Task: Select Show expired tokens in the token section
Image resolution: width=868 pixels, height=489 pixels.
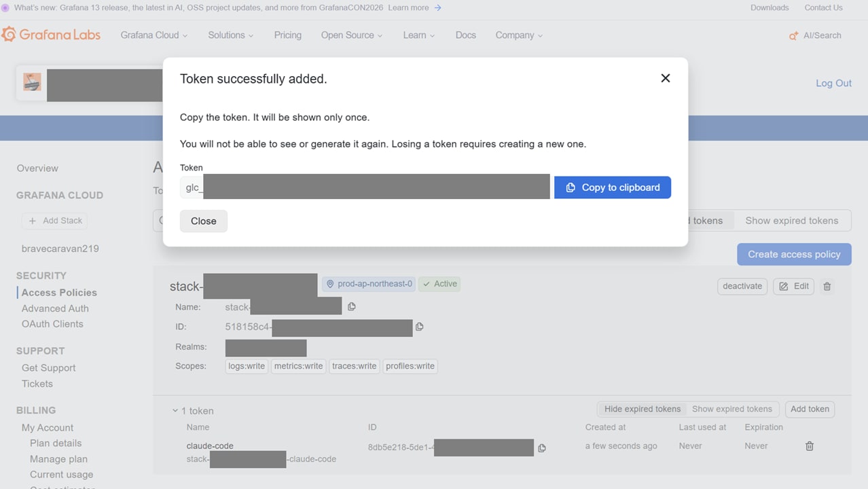Action: coord(731,409)
